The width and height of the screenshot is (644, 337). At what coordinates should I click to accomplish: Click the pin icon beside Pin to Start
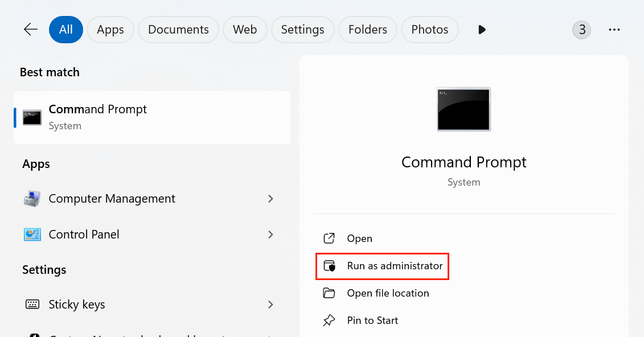pos(329,320)
